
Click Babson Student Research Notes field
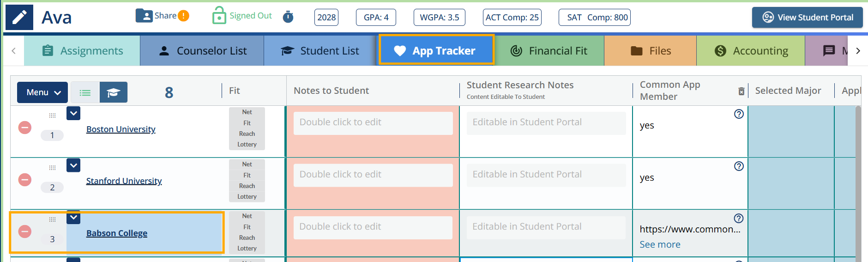pos(546,227)
